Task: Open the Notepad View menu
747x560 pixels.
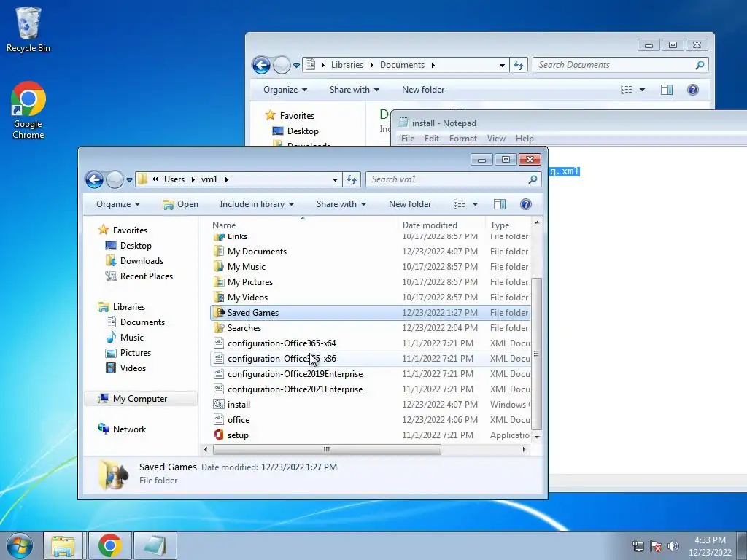Action: pos(496,139)
